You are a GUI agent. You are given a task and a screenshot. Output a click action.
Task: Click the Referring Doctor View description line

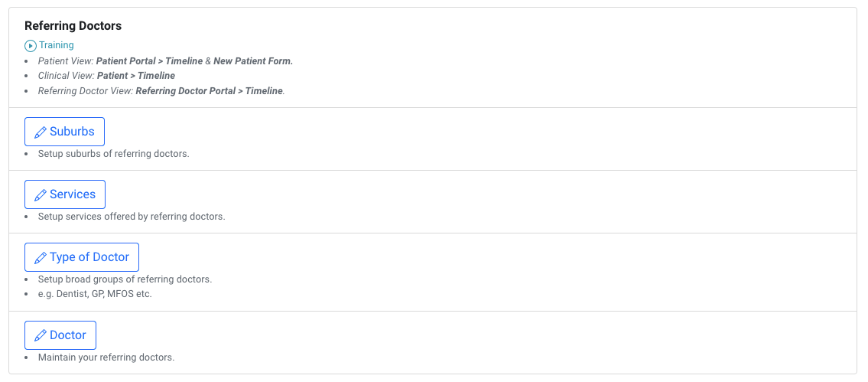(x=161, y=91)
